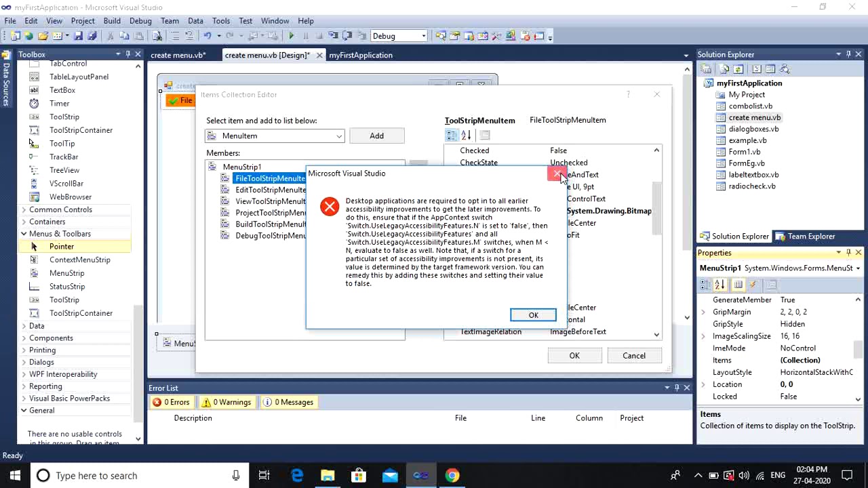
Task: Open MenuStrip1 object selector dropdown in Properties
Action: 858,268
